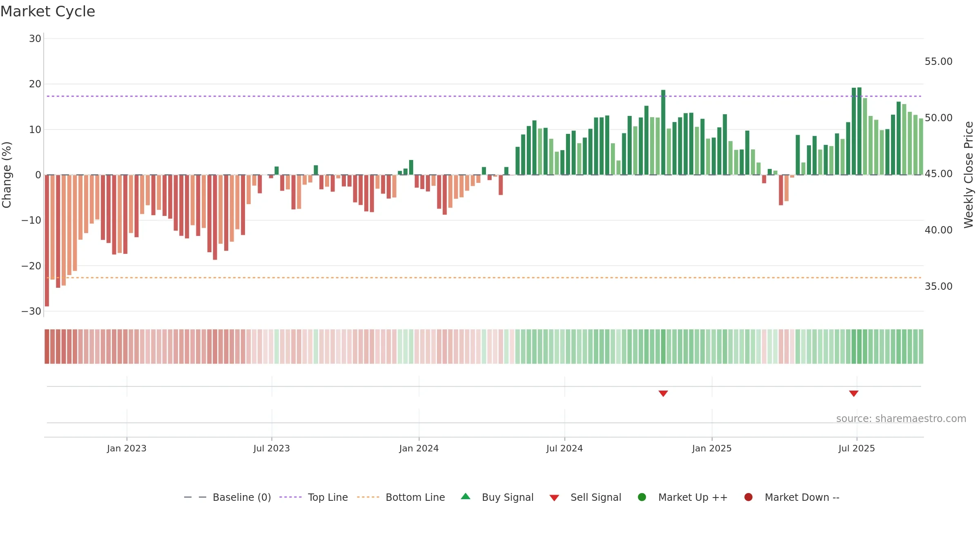Screen dimensions: 980x551
Task: Click the 40.00 price tick label
Action: click(938, 230)
